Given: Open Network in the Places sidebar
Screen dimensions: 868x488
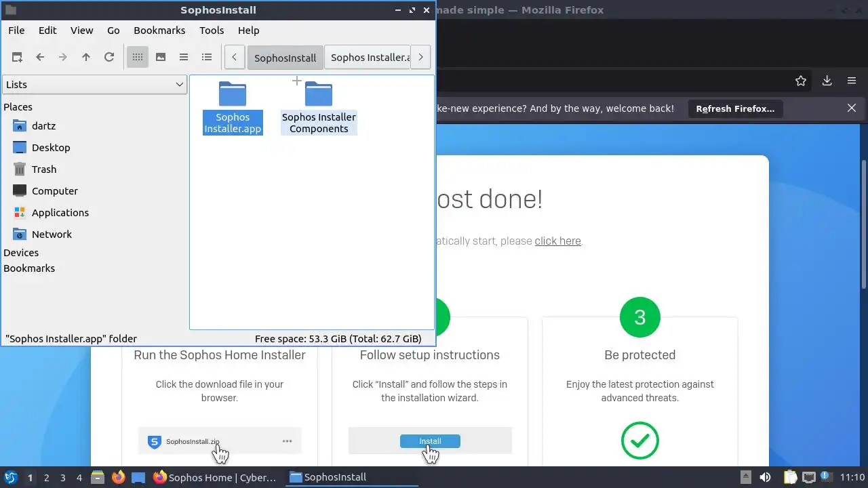Looking at the screenshot, I should pyautogui.click(x=52, y=235).
